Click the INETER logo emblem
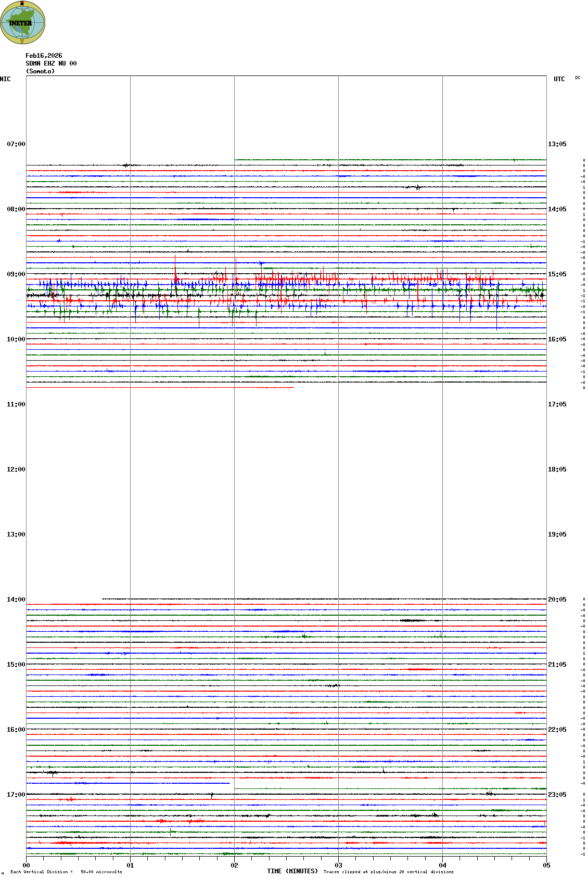Image resolution: width=588 pixels, height=879 pixels. 22,22
